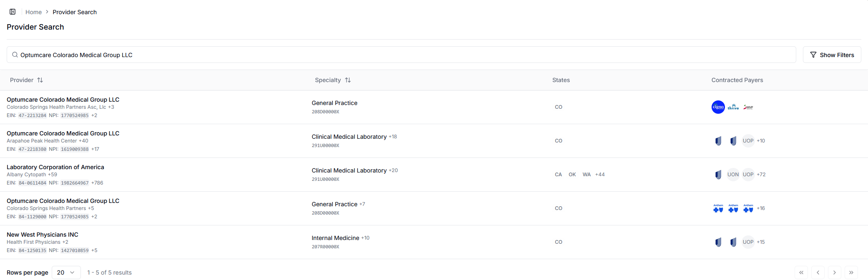Click UnitedHealthcare logo in Laboratory Corporation row
This screenshot has width=868, height=280.
tap(718, 175)
